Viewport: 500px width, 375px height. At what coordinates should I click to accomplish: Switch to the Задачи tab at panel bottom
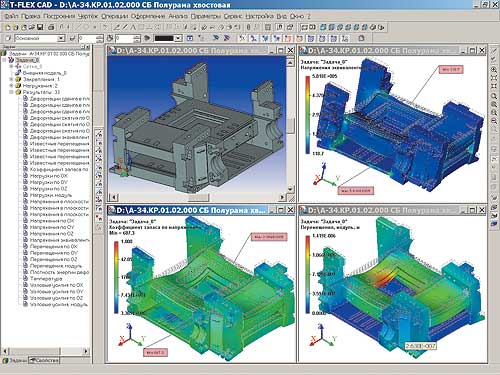point(15,360)
